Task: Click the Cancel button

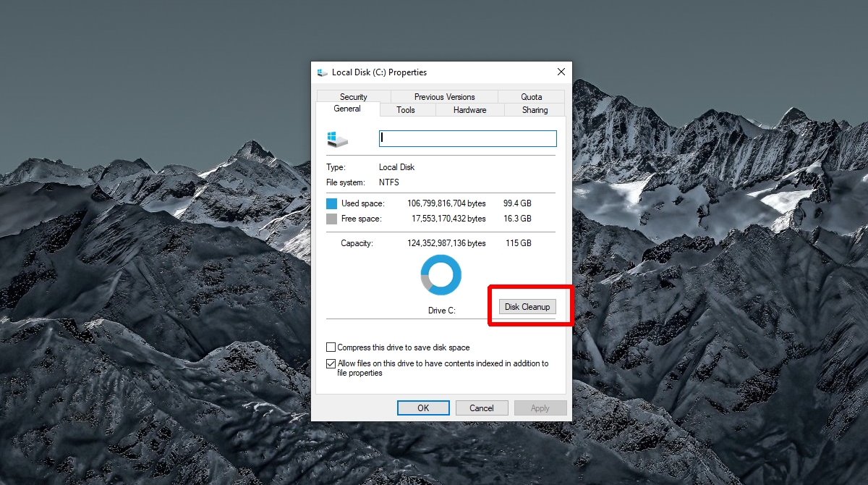Action: (482, 408)
